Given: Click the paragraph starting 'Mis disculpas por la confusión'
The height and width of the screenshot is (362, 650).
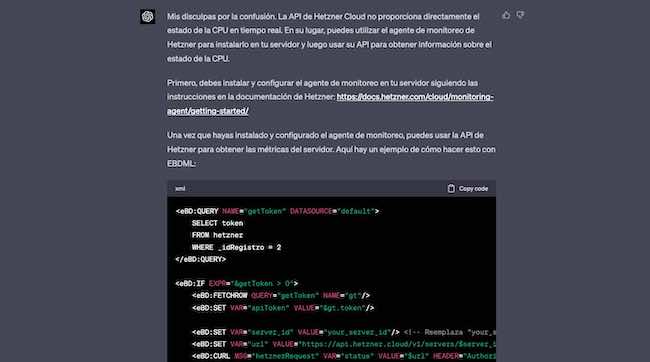Looking at the screenshot, I should tap(330, 37).
